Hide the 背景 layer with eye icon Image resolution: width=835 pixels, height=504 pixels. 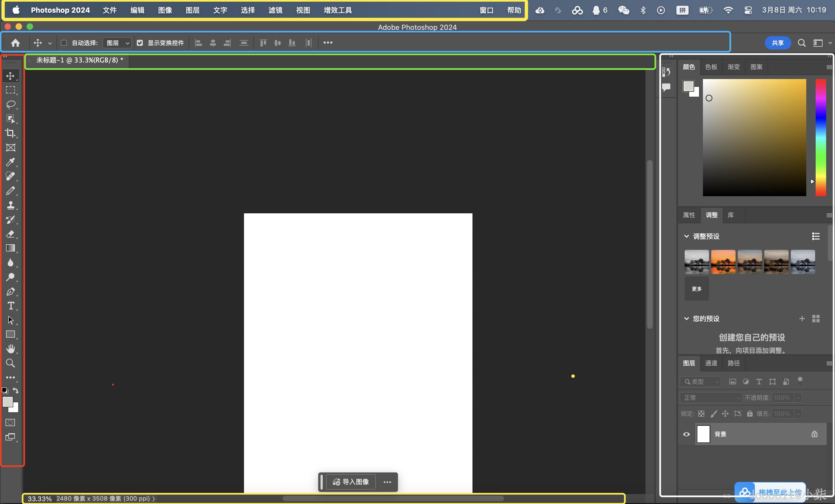click(x=686, y=434)
